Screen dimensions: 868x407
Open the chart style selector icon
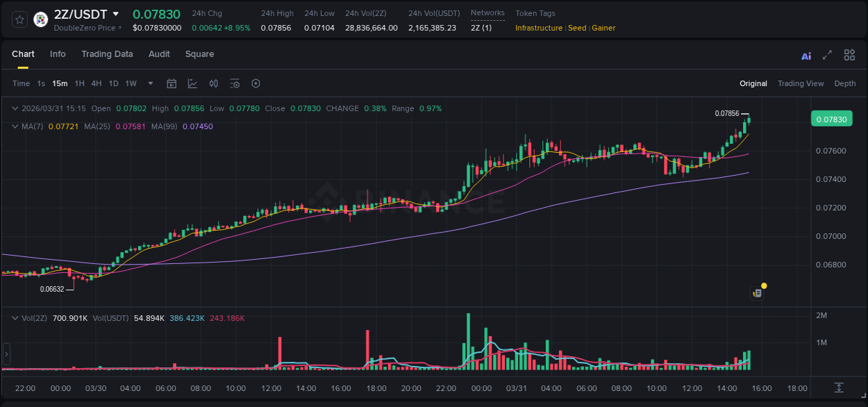(x=193, y=83)
